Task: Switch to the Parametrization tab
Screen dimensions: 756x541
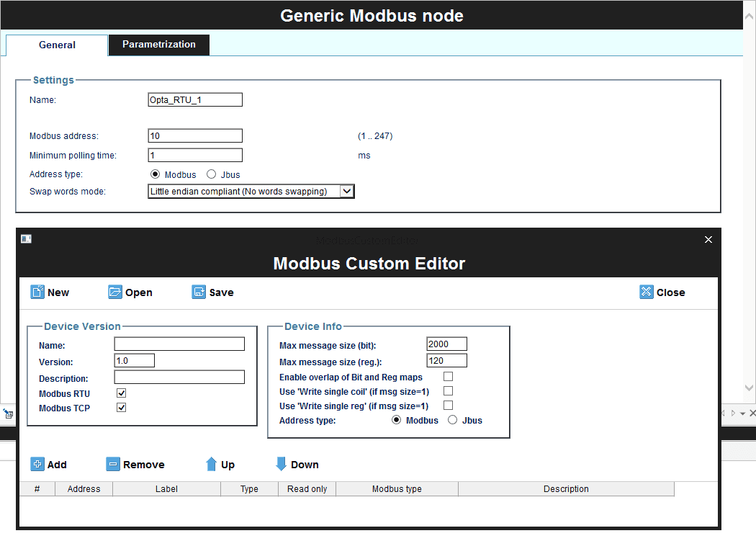Action: pos(158,45)
